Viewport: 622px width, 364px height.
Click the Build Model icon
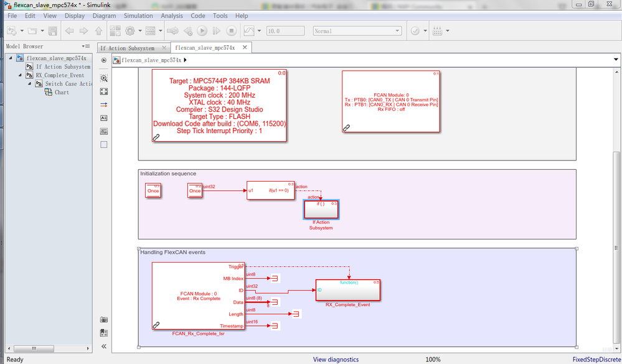(437, 30)
